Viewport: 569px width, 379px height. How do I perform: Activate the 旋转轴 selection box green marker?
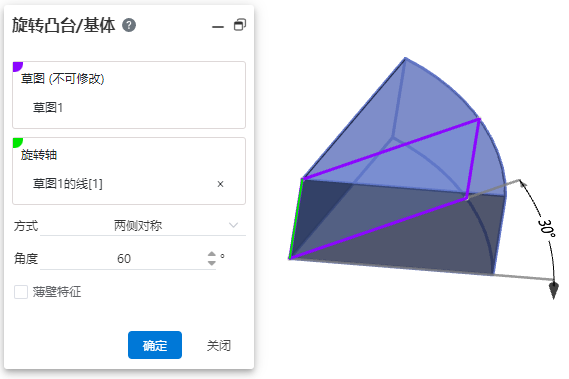(x=17, y=142)
